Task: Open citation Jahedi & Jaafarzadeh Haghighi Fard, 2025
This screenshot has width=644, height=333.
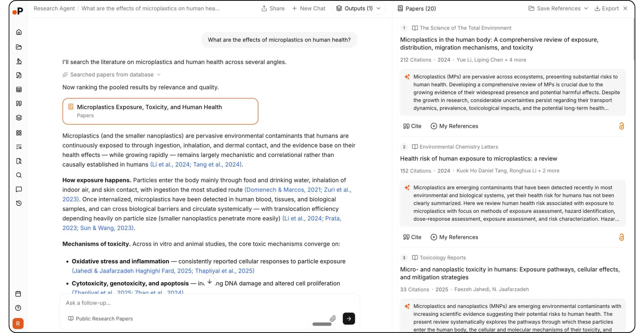Action: point(133,271)
